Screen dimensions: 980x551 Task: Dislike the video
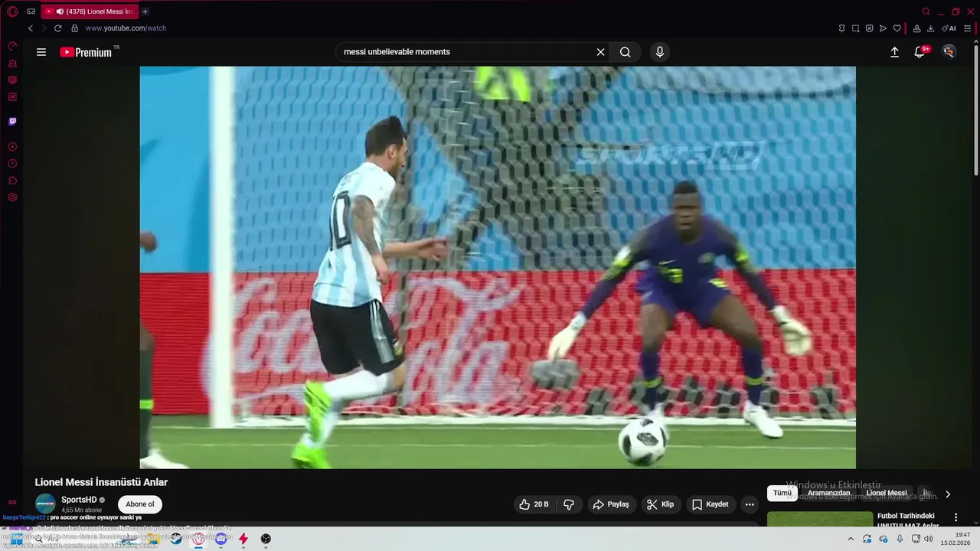[x=569, y=504]
